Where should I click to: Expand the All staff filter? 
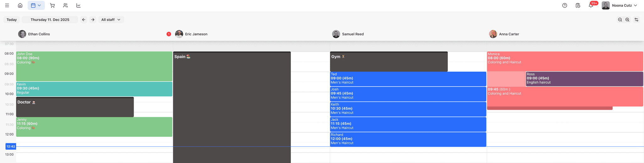click(x=111, y=20)
